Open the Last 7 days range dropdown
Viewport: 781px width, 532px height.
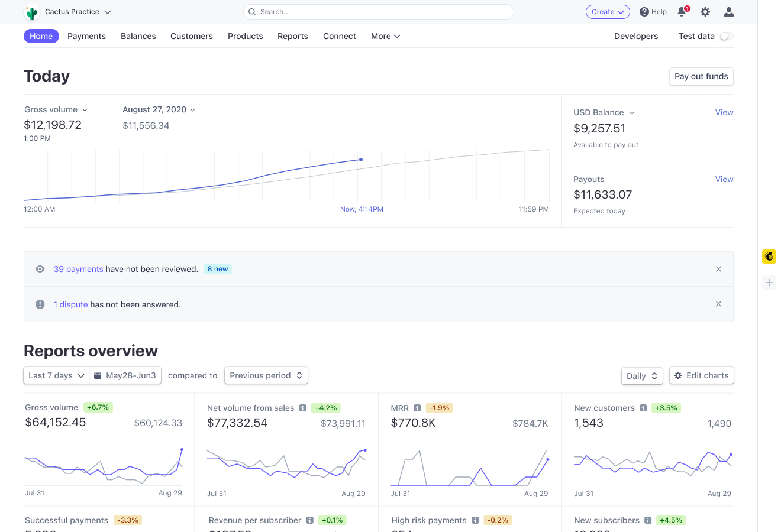(x=56, y=375)
